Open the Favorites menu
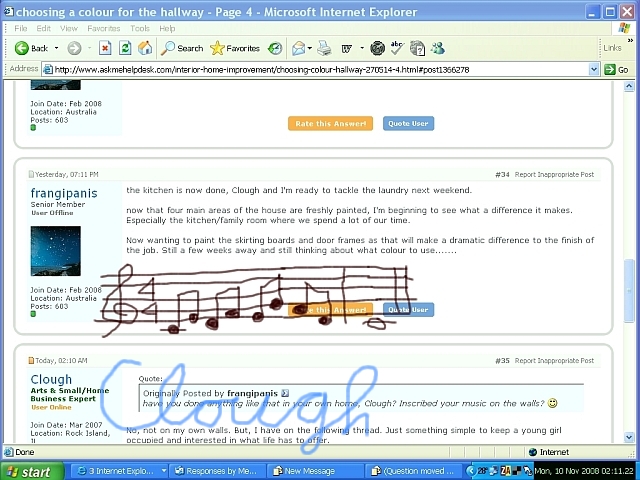 click(104, 28)
